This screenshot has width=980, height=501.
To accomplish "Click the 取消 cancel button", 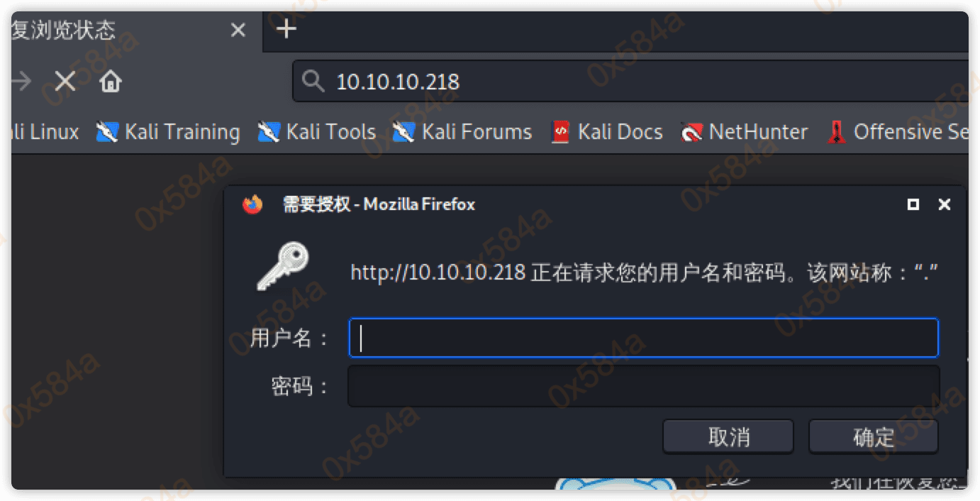I will [728, 436].
